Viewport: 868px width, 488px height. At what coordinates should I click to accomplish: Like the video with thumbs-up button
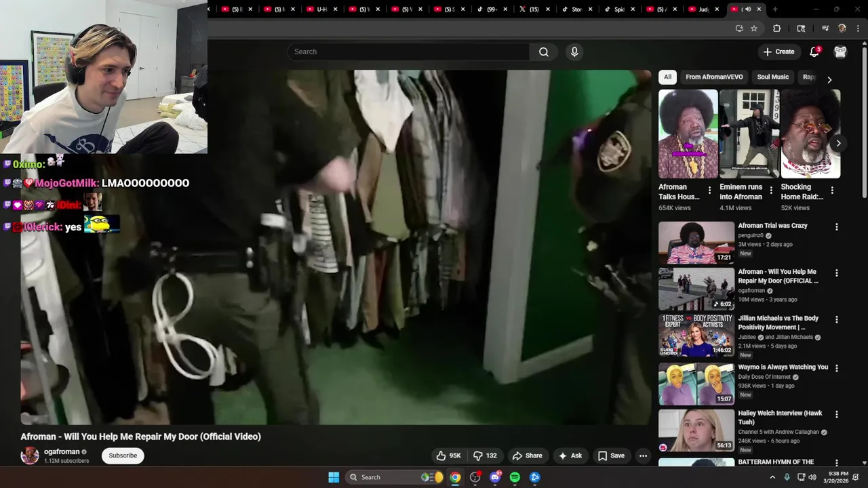click(448, 455)
